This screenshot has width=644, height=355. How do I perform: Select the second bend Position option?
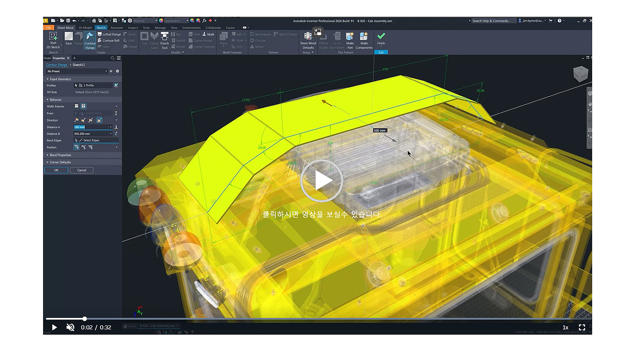83,147
